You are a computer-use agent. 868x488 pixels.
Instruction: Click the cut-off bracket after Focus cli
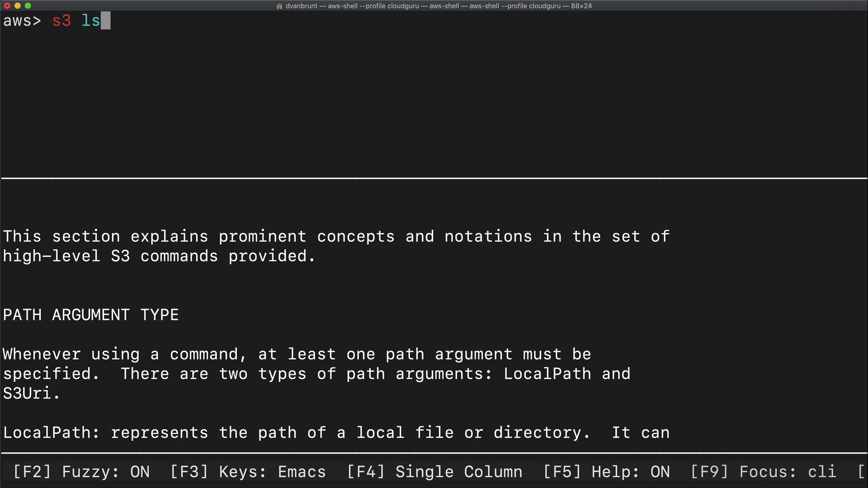[x=861, y=472]
